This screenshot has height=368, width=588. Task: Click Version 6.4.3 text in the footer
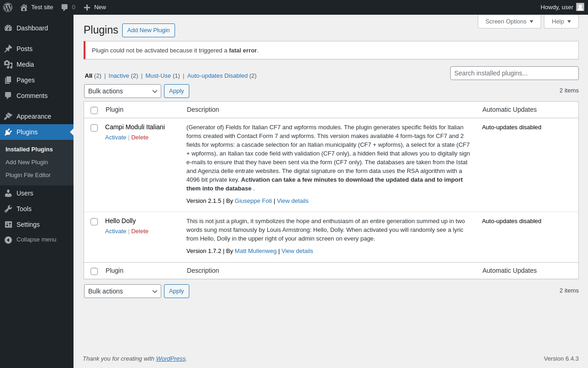coord(561,358)
